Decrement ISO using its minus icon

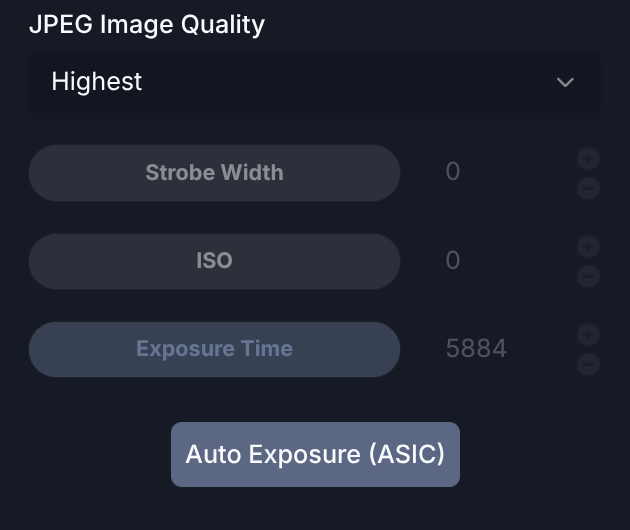click(588, 276)
